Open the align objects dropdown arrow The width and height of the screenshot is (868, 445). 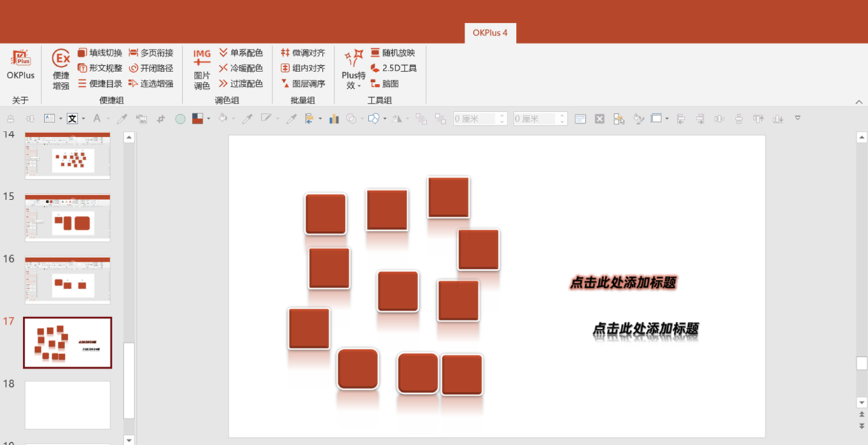[320, 119]
